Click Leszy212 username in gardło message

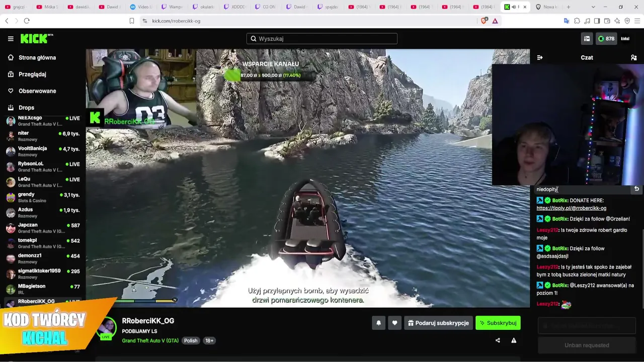(547, 230)
